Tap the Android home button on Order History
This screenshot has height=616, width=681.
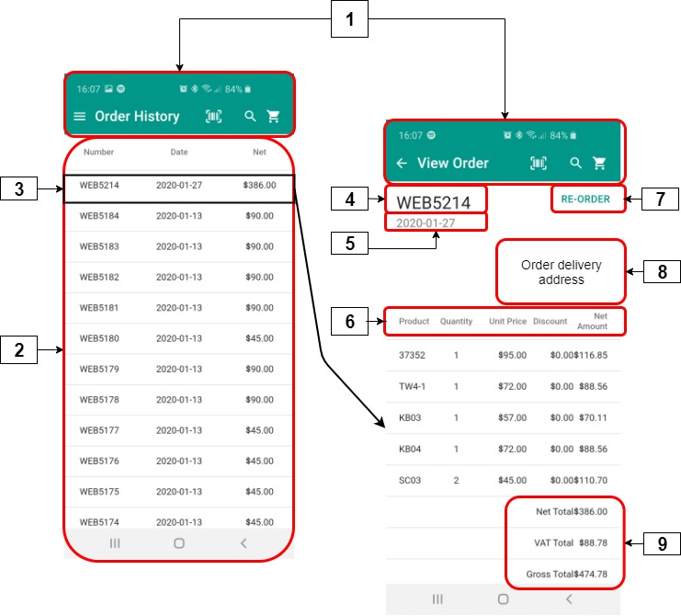pos(179,543)
